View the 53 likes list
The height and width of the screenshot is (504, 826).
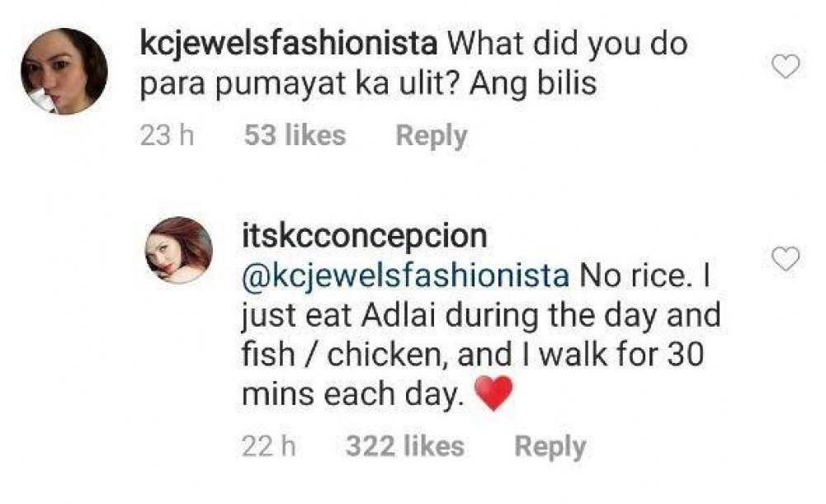[295, 136]
